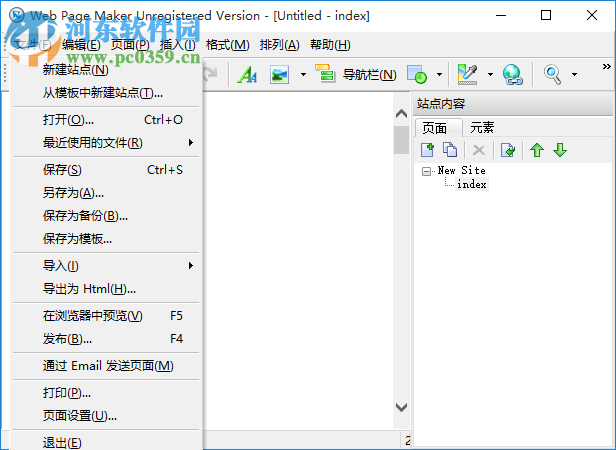Choose 导出为 Html(H)... menu entry
The height and width of the screenshot is (450, 616).
coord(106,289)
